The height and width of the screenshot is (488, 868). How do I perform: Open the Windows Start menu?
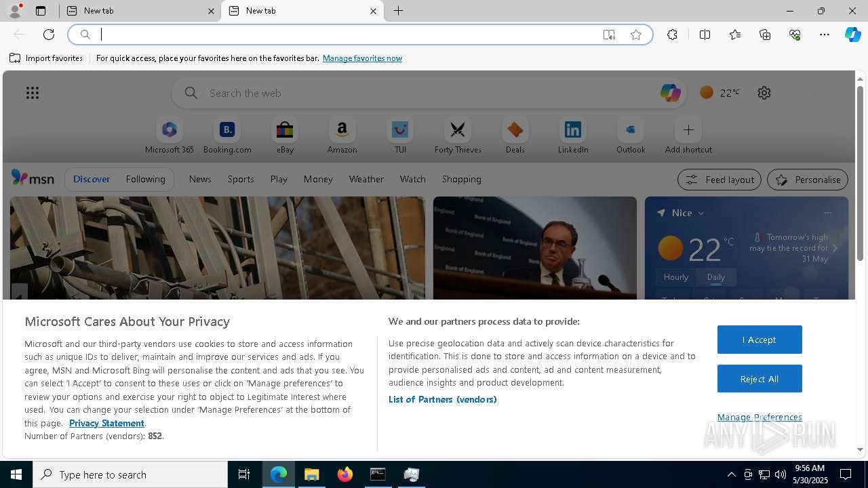coord(16,474)
